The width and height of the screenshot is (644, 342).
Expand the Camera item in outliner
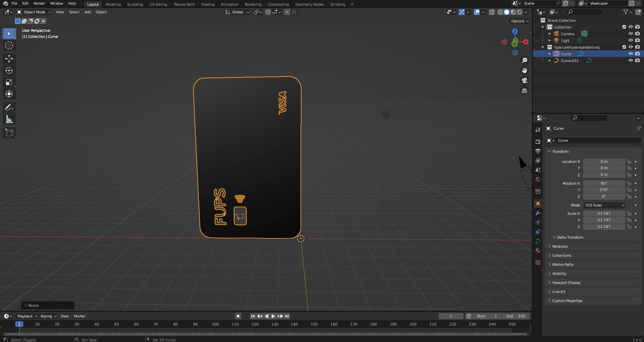click(x=550, y=34)
